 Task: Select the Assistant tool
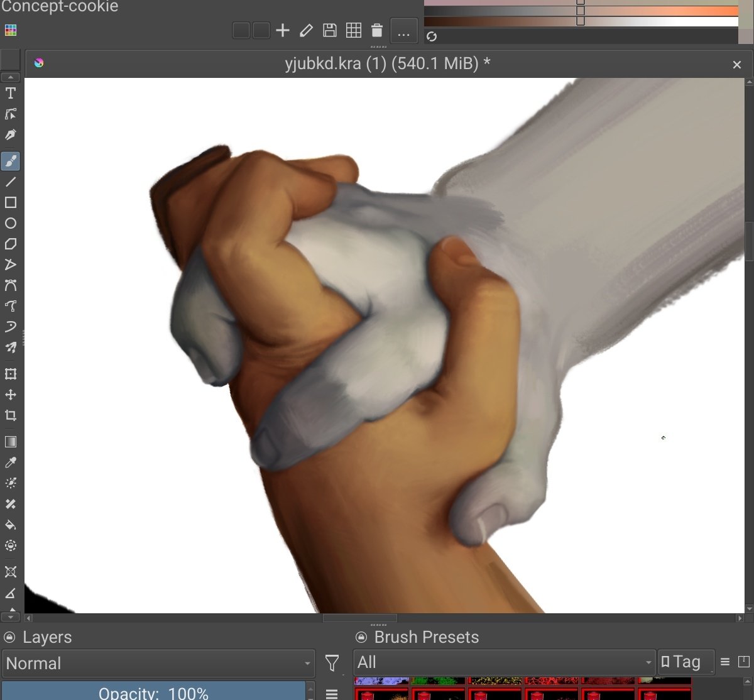tap(11, 572)
